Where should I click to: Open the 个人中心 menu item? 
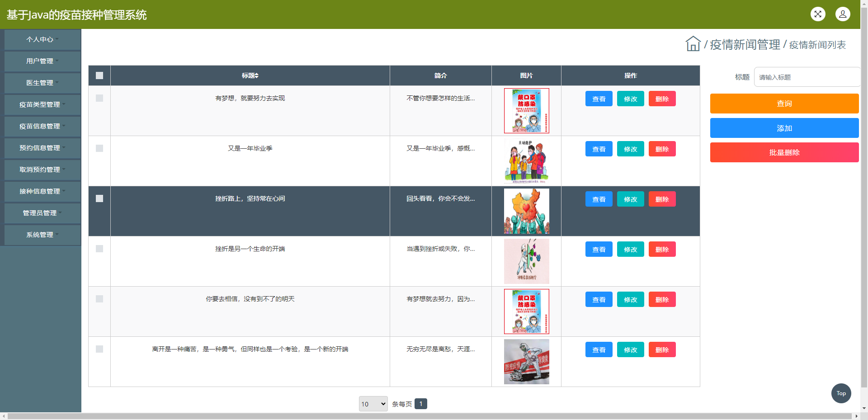coord(40,39)
